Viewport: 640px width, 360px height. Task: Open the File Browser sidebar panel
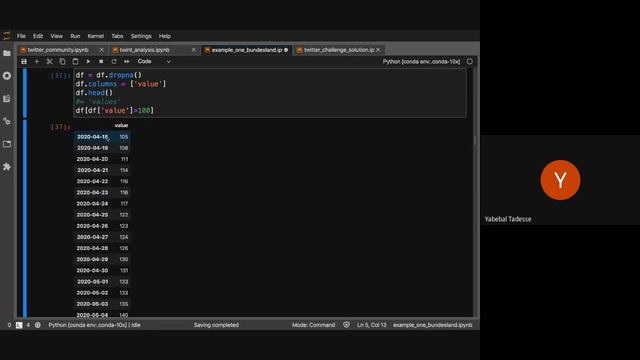coord(7,53)
